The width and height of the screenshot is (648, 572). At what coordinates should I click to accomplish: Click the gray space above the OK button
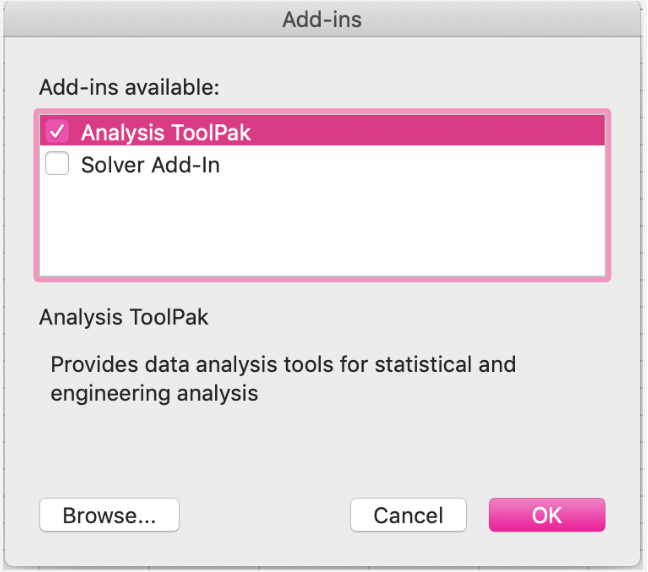[x=547, y=455]
